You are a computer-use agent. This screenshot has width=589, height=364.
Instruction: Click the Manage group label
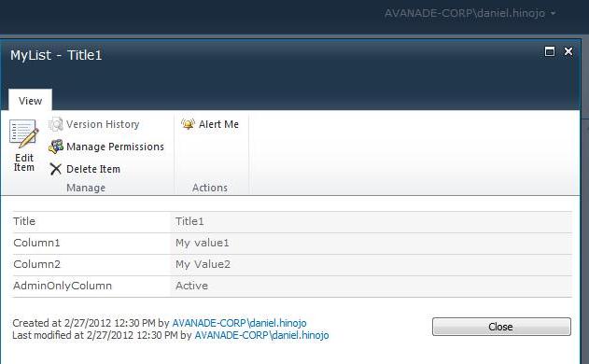pos(86,188)
